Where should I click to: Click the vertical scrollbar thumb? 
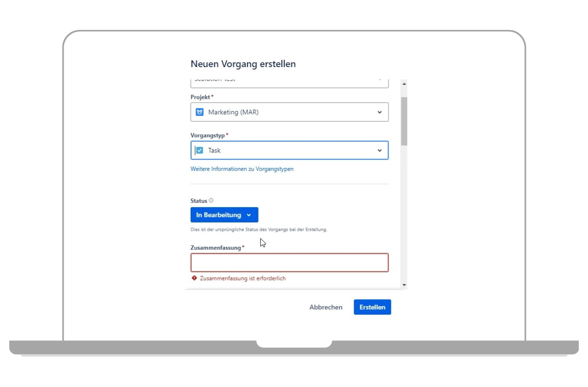(x=403, y=120)
